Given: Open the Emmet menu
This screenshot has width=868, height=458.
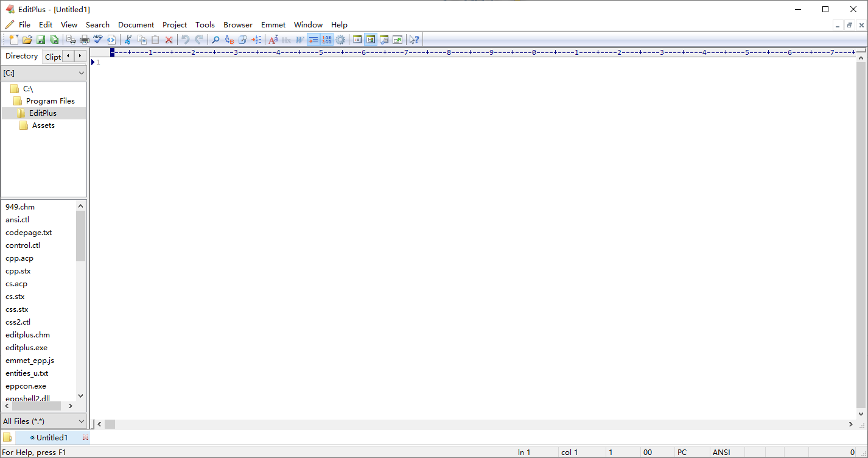Looking at the screenshot, I should (273, 25).
